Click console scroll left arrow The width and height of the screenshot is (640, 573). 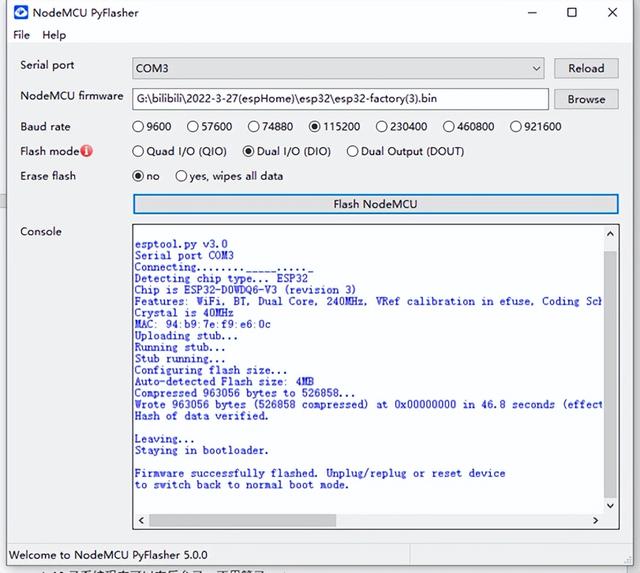click(x=141, y=520)
